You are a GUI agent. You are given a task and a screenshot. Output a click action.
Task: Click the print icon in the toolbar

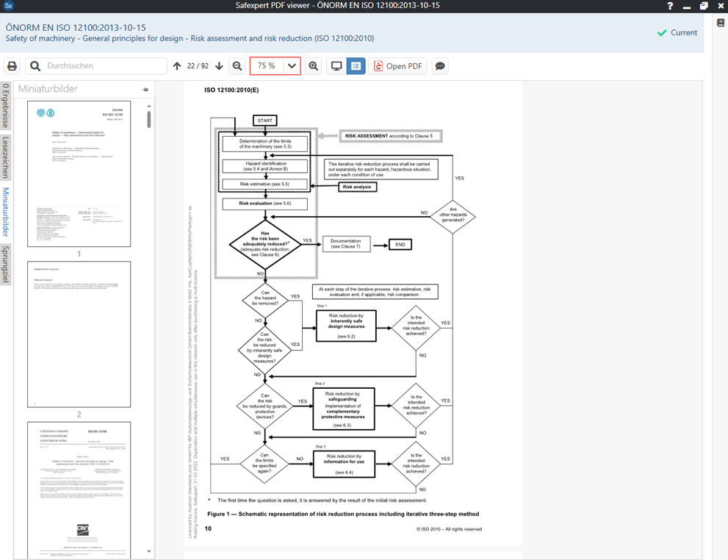(12, 66)
